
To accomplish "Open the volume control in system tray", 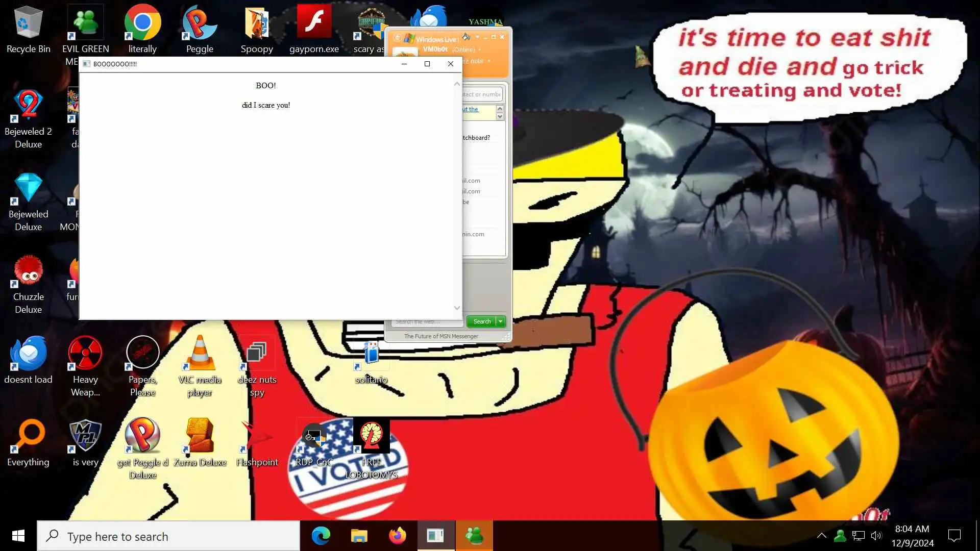I will (876, 536).
